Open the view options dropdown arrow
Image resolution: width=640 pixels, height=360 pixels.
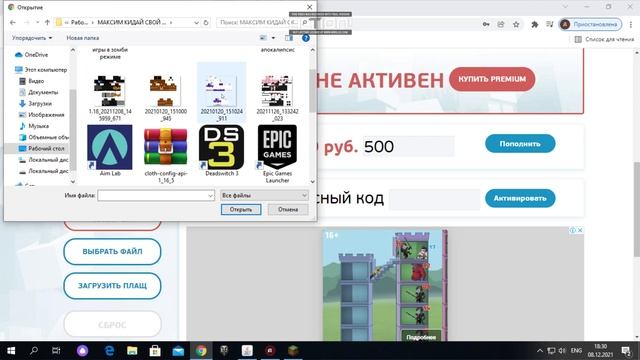(x=273, y=38)
